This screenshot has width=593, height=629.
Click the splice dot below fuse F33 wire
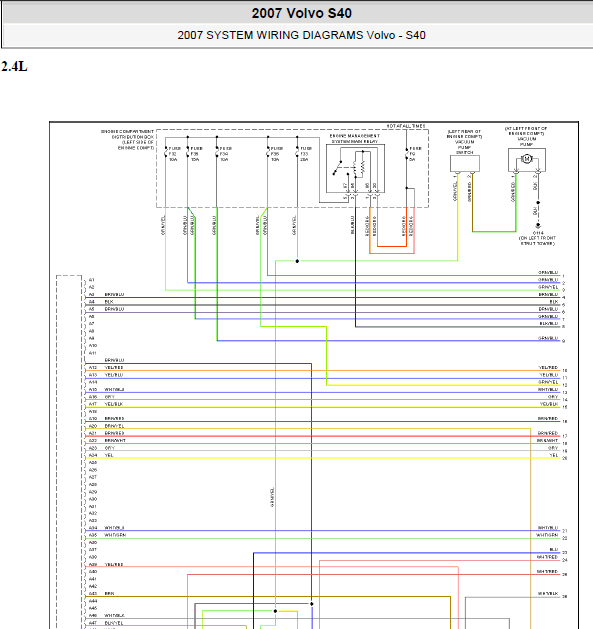(297, 261)
